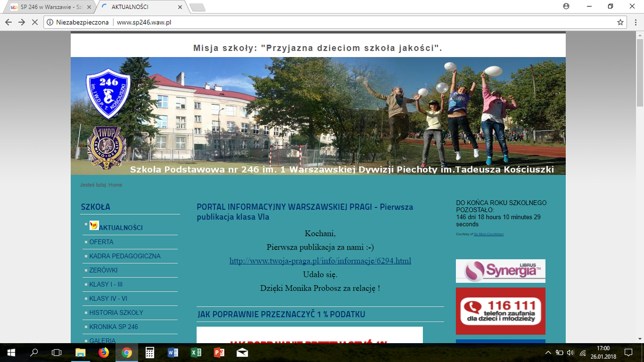Viewport: 644px width, 362px height.
Task: Open the Mail app from the taskbar
Action: [x=242, y=353]
